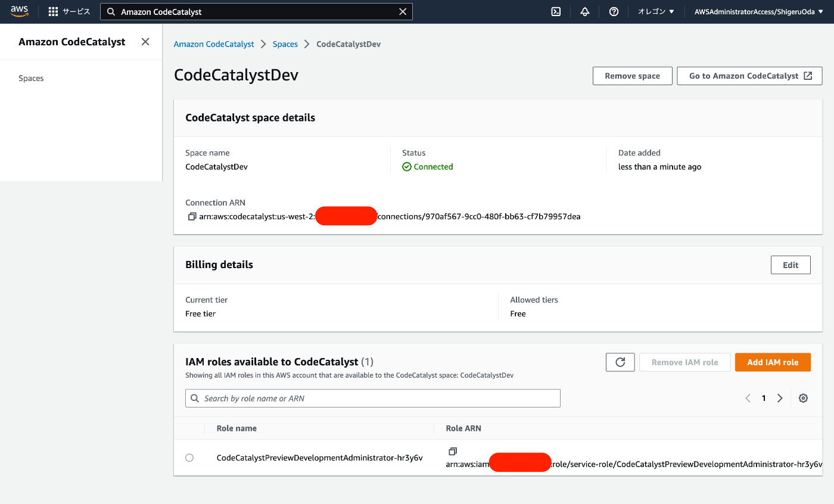Go to the next page of IAM roles
The width and height of the screenshot is (834, 504).
pos(780,398)
